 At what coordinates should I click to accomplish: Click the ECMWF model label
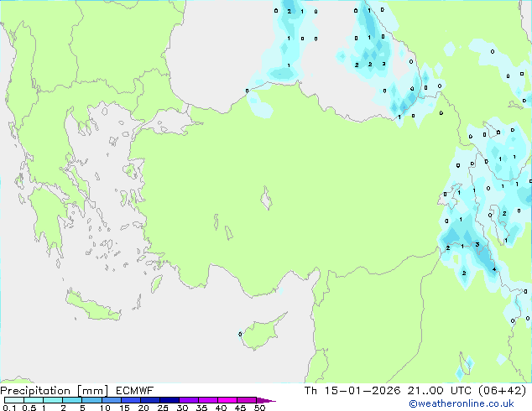135,391
